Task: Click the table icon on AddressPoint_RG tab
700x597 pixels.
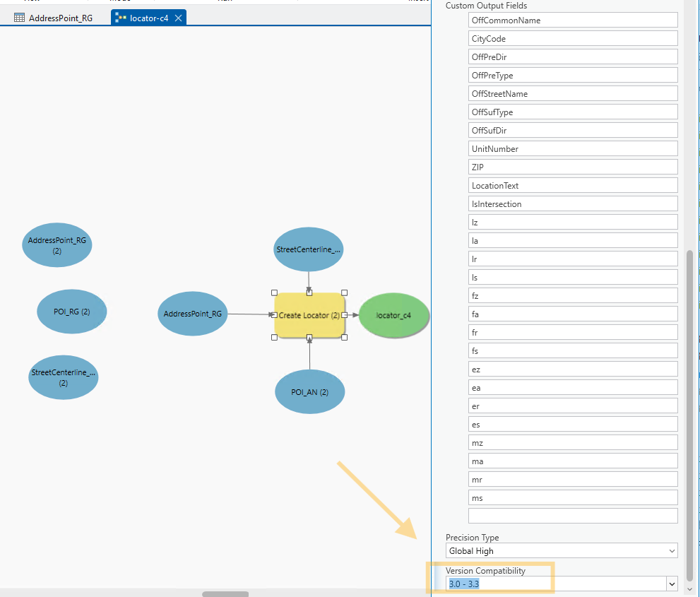Action: 19,18
